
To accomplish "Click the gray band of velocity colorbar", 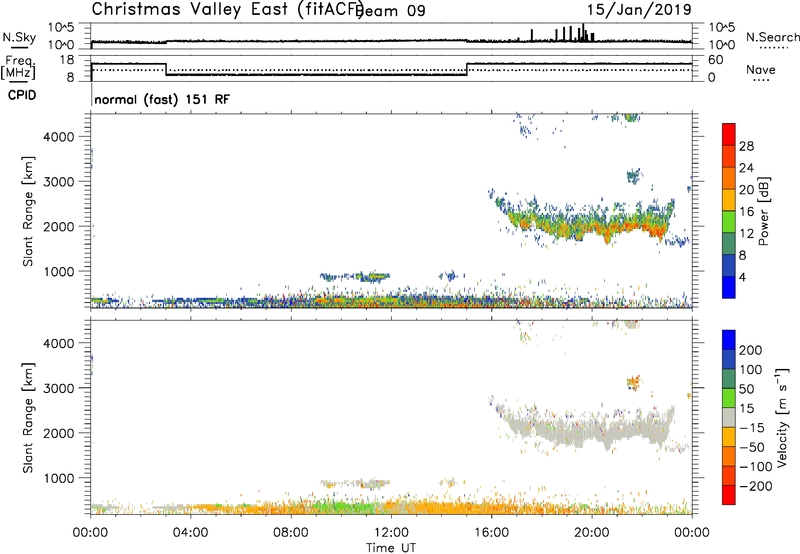I will coord(729,417).
